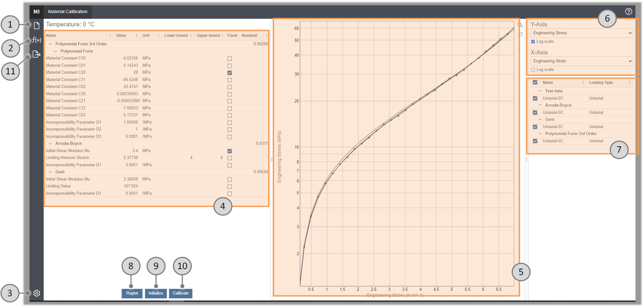Enable Fixed for Limiting Value
This screenshot has width=644, height=307.
pyautogui.click(x=230, y=187)
